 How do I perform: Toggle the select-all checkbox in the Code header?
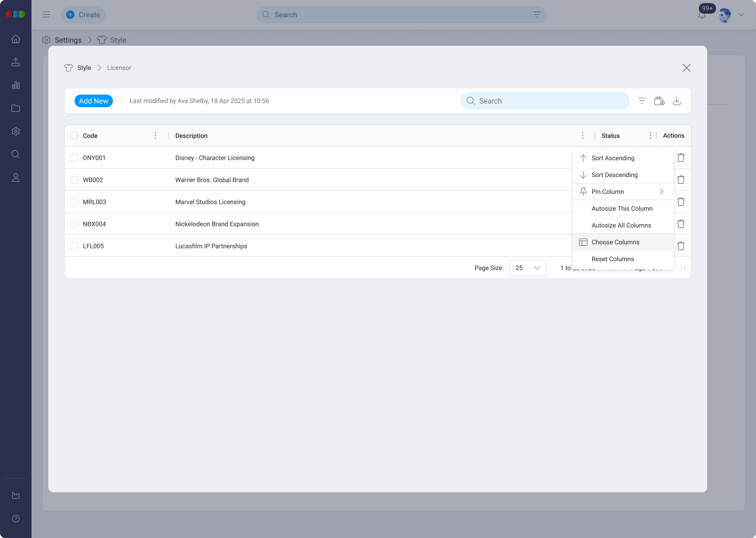pos(74,136)
